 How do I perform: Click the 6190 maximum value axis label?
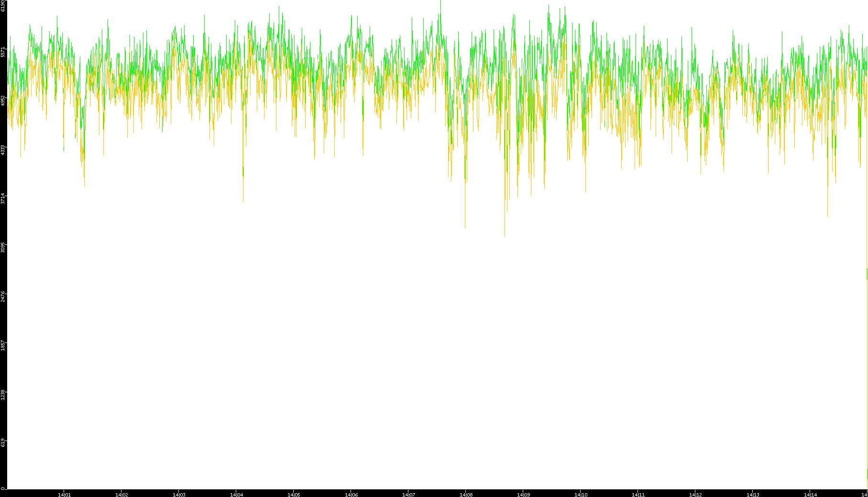[3, 6]
